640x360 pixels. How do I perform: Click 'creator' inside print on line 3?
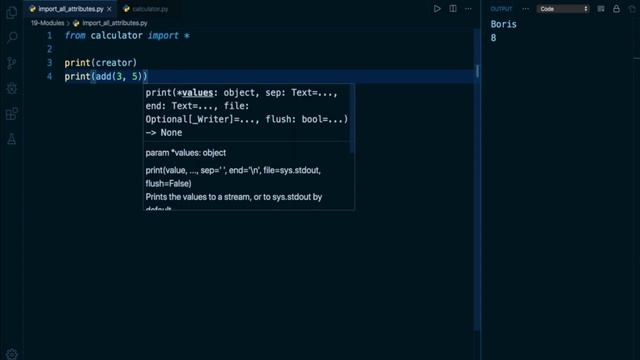tap(114, 62)
